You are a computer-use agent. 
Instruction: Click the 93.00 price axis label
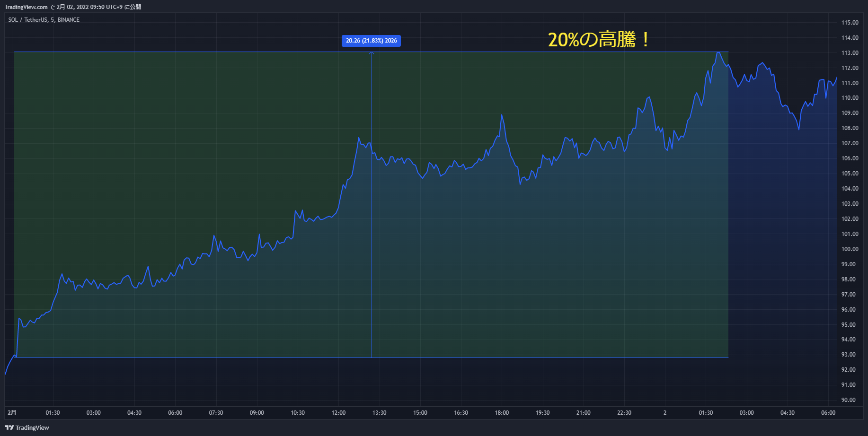[850, 355]
